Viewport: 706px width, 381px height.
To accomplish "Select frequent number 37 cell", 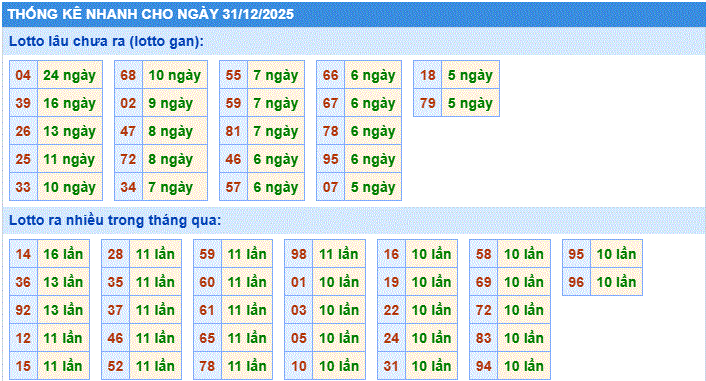I will pos(116,309).
